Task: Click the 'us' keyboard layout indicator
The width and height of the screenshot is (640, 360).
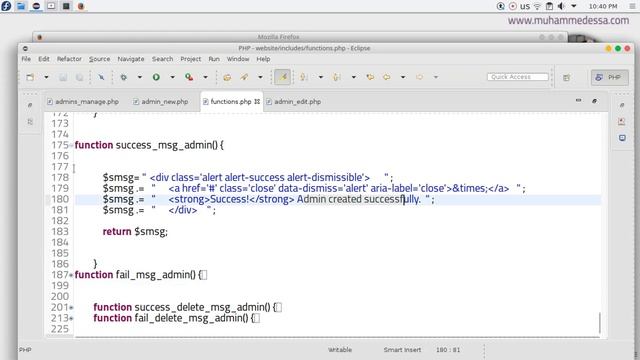Action: coord(525,6)
